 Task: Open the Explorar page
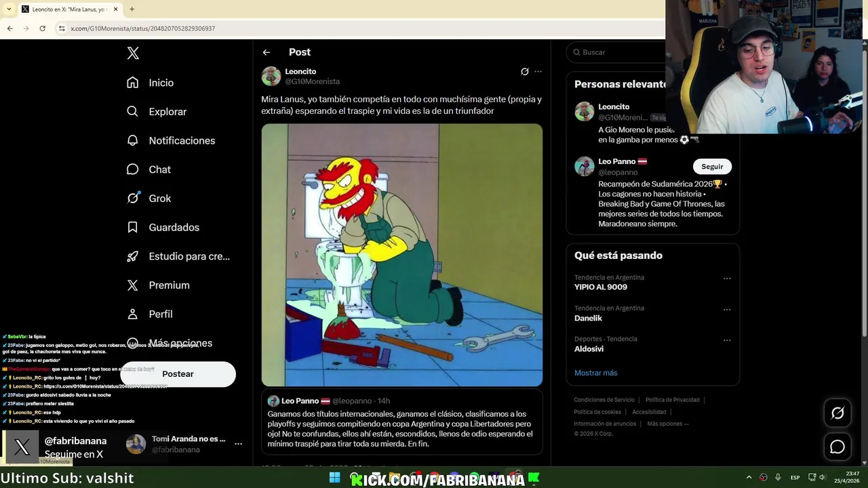click(x=157, y=112)
